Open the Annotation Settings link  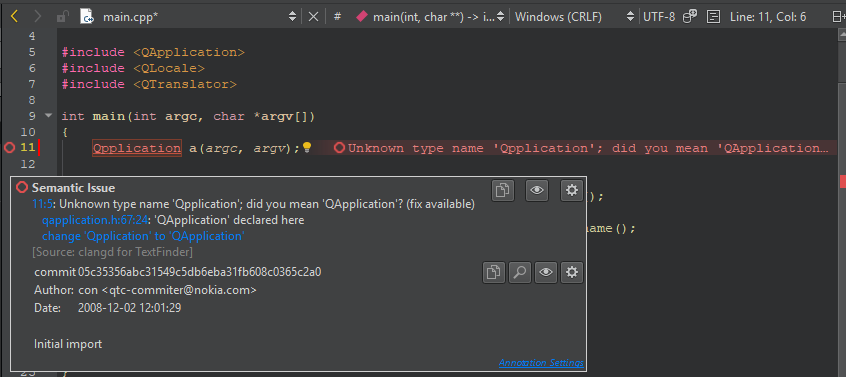[x=541, y=362]
